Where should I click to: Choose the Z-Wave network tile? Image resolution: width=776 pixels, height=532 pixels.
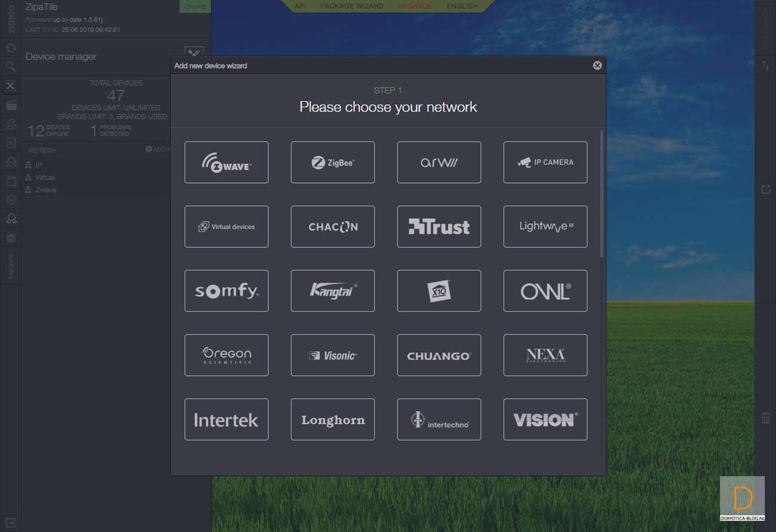tap(226, 162)
